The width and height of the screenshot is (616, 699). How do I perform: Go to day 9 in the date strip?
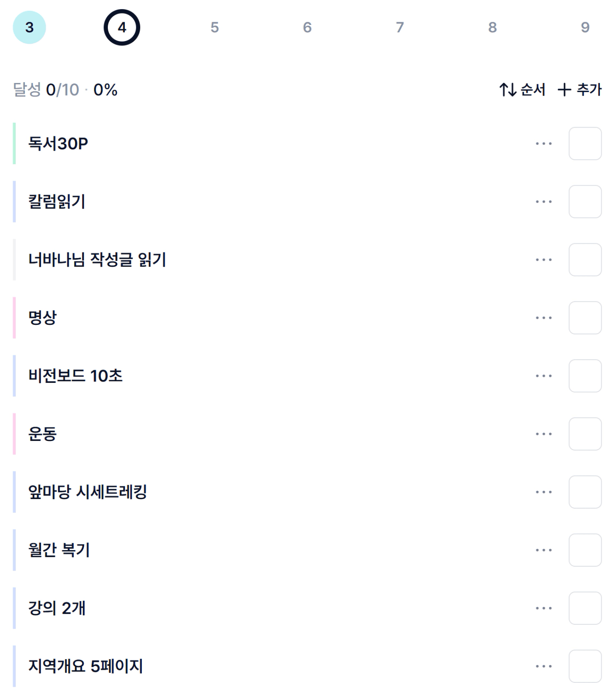click(x=585, y=28)
